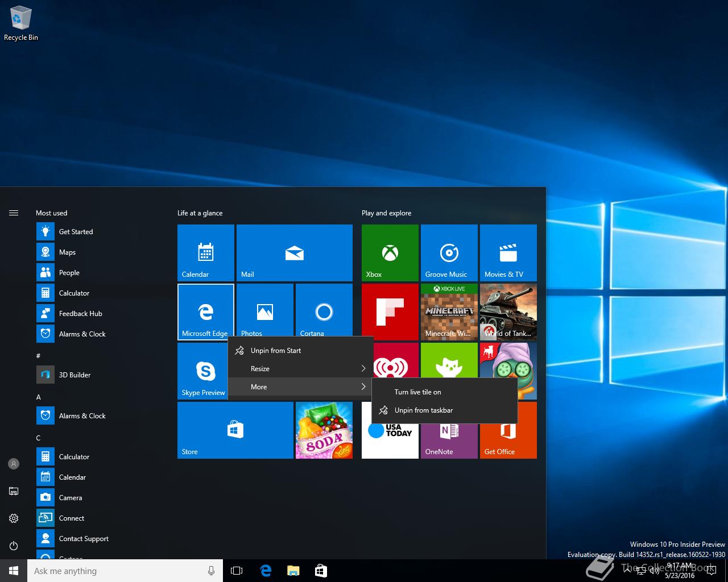Click the Get Office tile
This screenshot has width=728, height=582.
click(508, 441)
